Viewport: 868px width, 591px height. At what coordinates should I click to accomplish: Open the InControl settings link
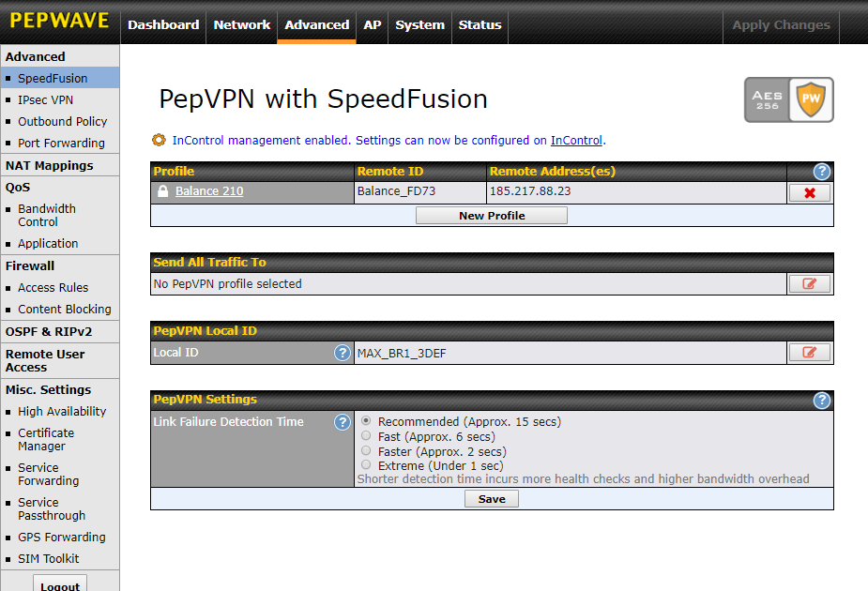576,141
